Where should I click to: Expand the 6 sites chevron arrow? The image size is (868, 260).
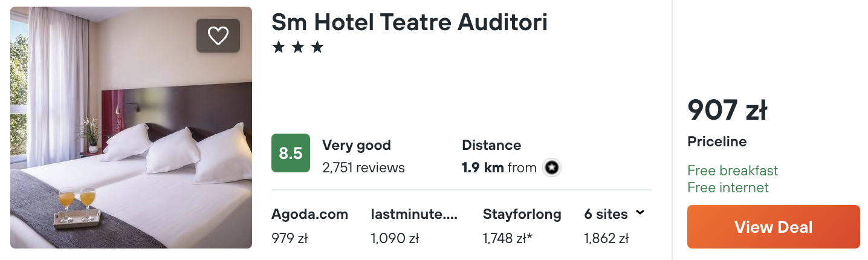[x=640, y=213]
